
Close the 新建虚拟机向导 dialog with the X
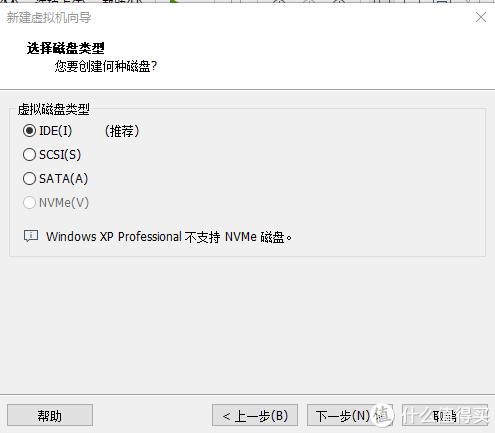(481, 17)
